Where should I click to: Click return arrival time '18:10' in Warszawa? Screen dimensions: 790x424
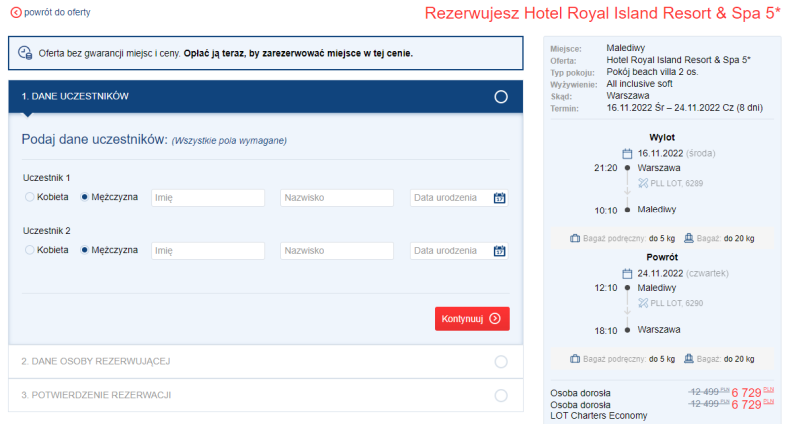606,331
